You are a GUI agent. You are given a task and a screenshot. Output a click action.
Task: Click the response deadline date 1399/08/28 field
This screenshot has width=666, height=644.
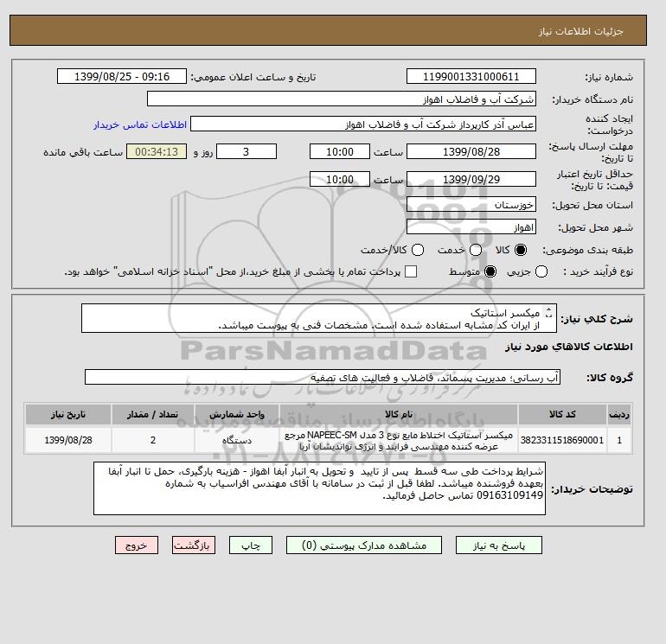(471, 151)
